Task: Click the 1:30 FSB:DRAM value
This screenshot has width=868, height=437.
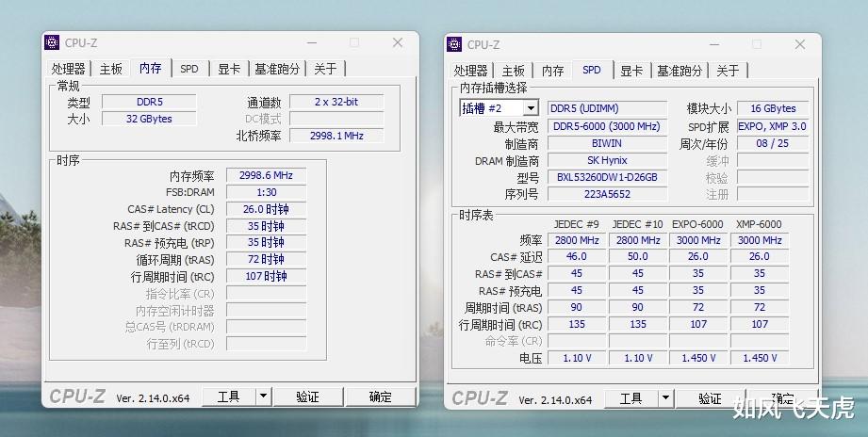Action: click(267, 192)
